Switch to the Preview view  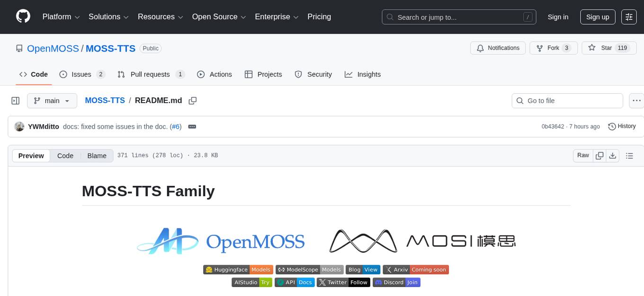tap(31, 156)
